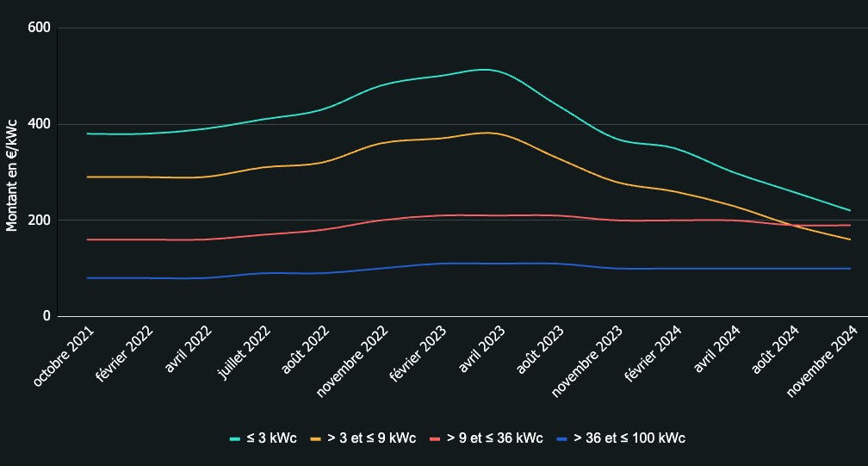868x466 pixels.
Task: Click the teal ≤ 3 kWc legend color marker
Action: click(x=234, y=439)
